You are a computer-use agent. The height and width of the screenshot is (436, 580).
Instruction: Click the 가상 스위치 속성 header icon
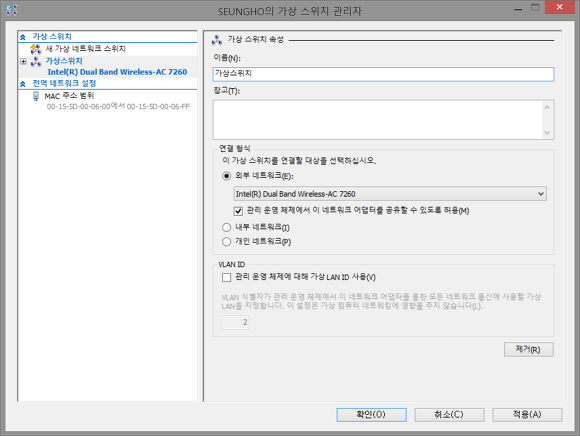click(x=217, y=40)
